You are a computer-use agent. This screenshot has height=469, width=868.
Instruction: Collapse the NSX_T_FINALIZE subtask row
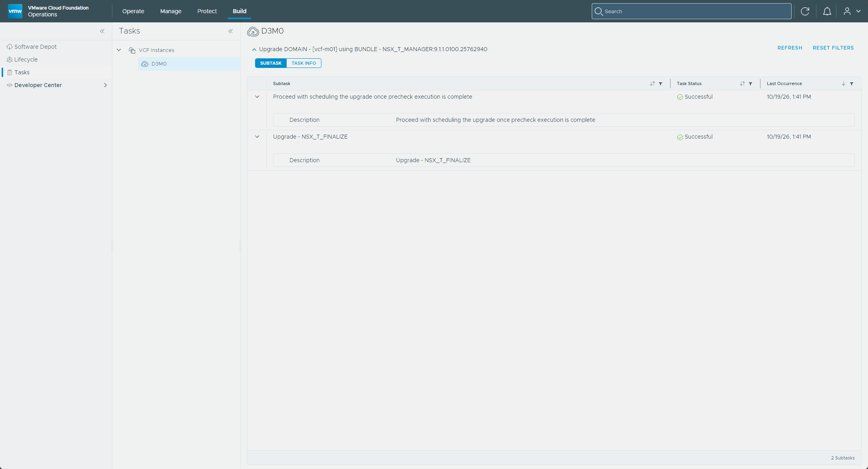coord(257,137)
